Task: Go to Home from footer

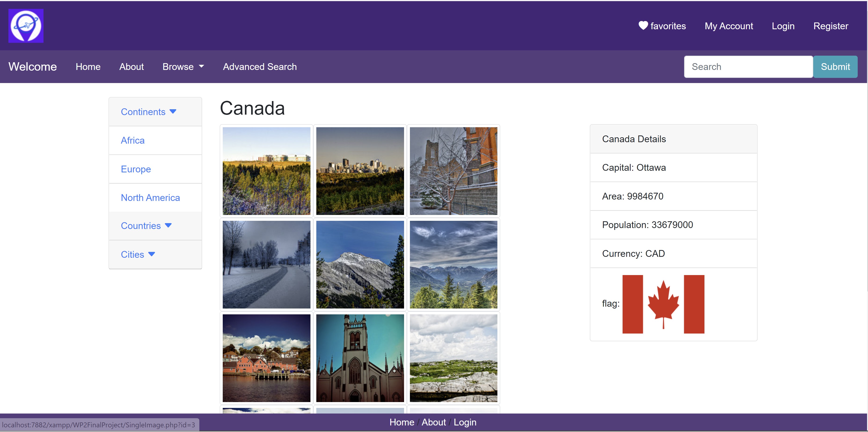Action: 402,422
